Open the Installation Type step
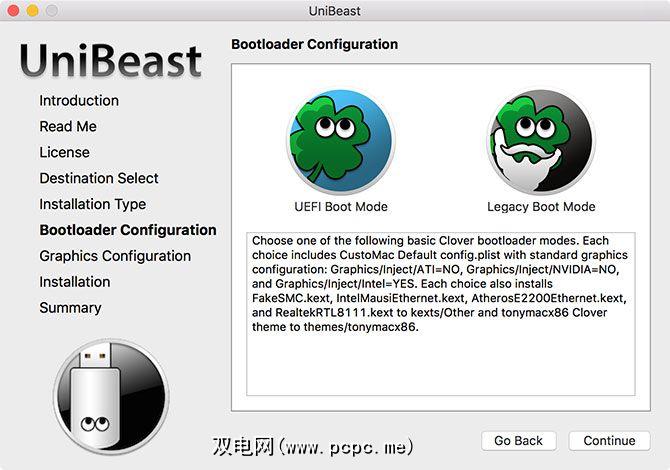670x470 pixels. [92, 205]
